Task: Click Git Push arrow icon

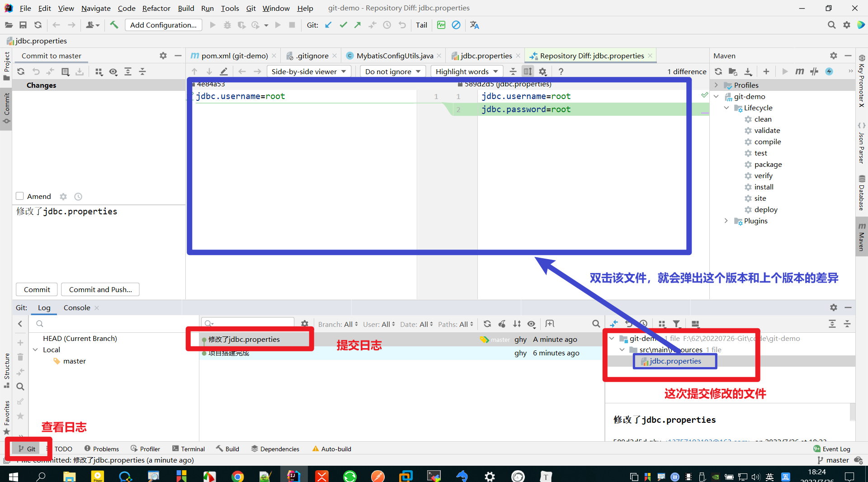Action: (x=358, y=25)
